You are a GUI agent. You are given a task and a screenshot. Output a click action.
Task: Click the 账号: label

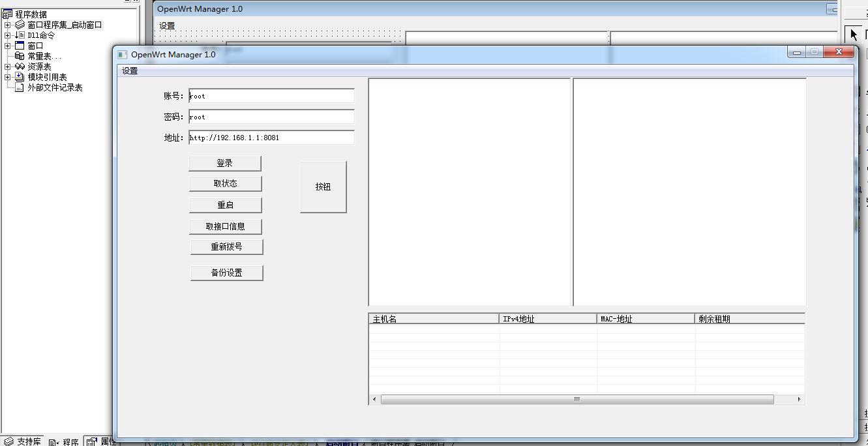173,96
